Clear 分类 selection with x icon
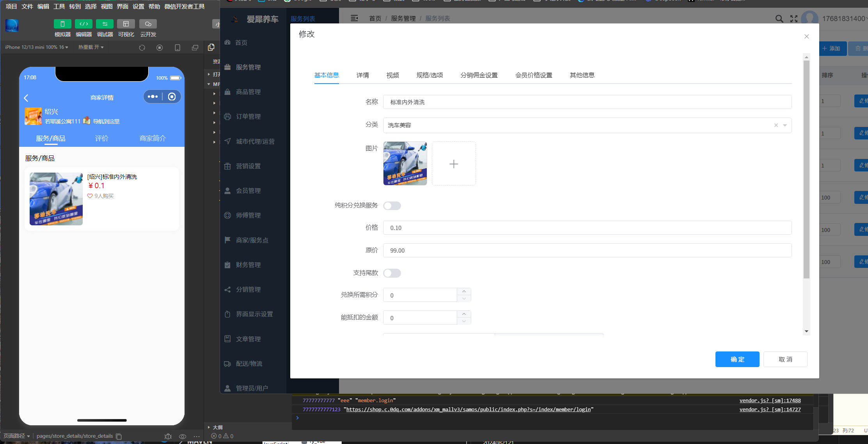Image resolution: width=868 pixels, height=444 pixels. (776, 125)
